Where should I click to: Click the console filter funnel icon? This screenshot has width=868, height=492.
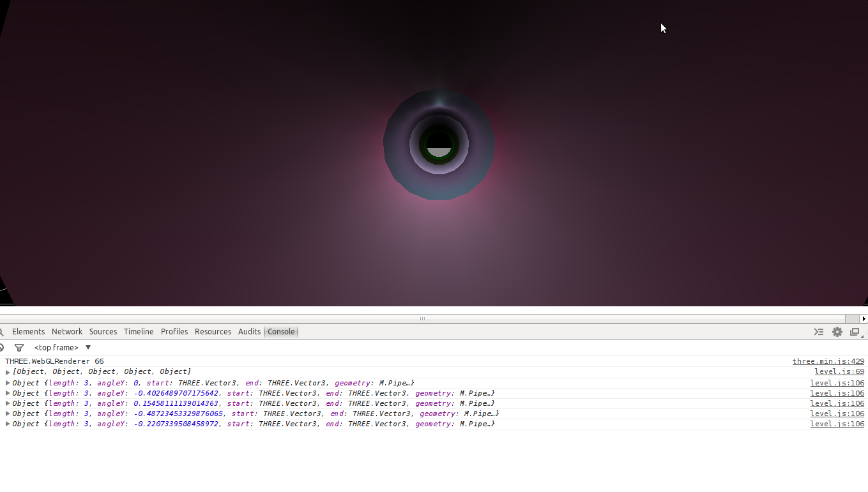tap(19, 348)
